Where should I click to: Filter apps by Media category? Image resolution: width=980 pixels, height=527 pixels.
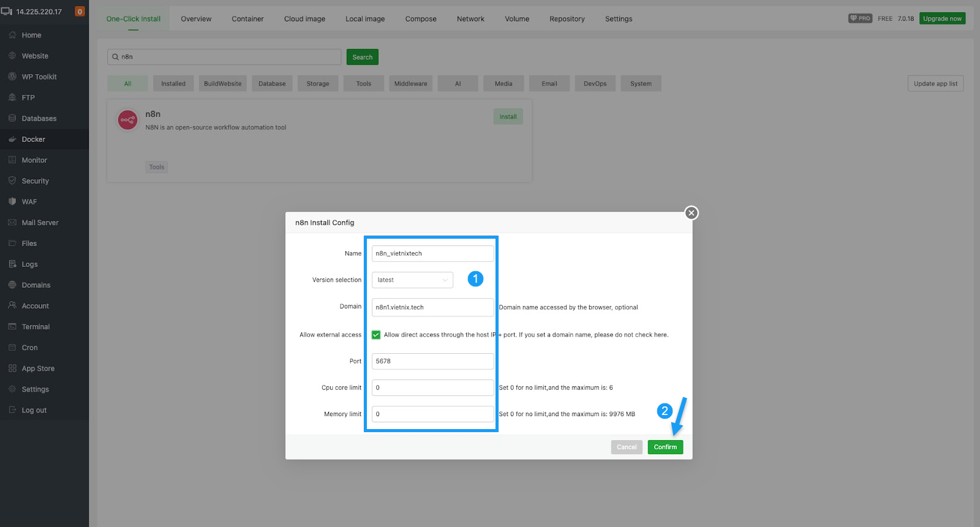[503, 84]
